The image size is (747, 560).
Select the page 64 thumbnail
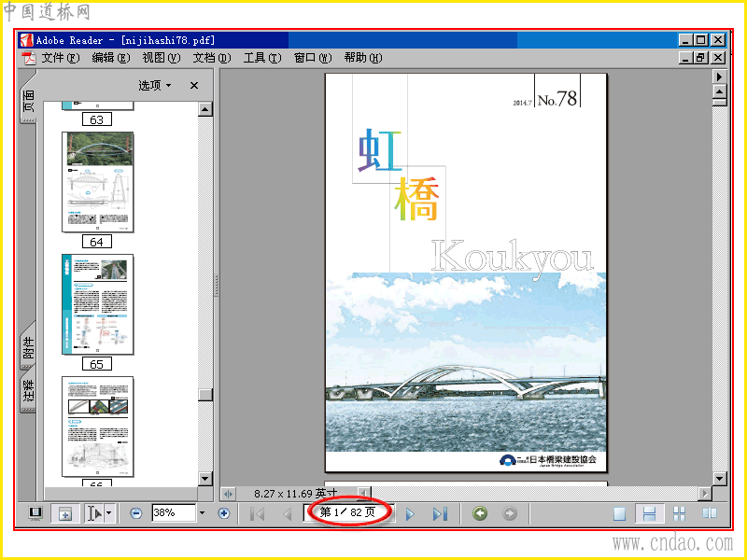98,182
